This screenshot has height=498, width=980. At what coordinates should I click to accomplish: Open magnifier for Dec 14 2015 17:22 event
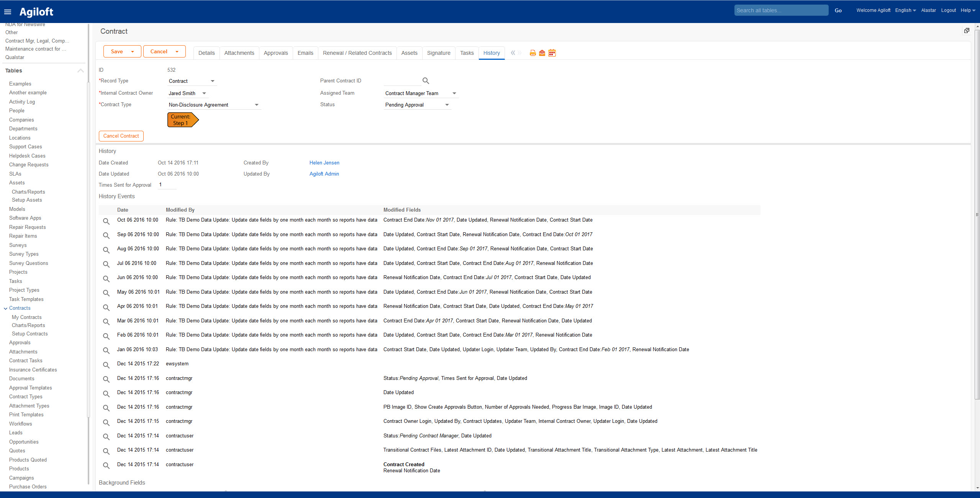tap(106, 365)
